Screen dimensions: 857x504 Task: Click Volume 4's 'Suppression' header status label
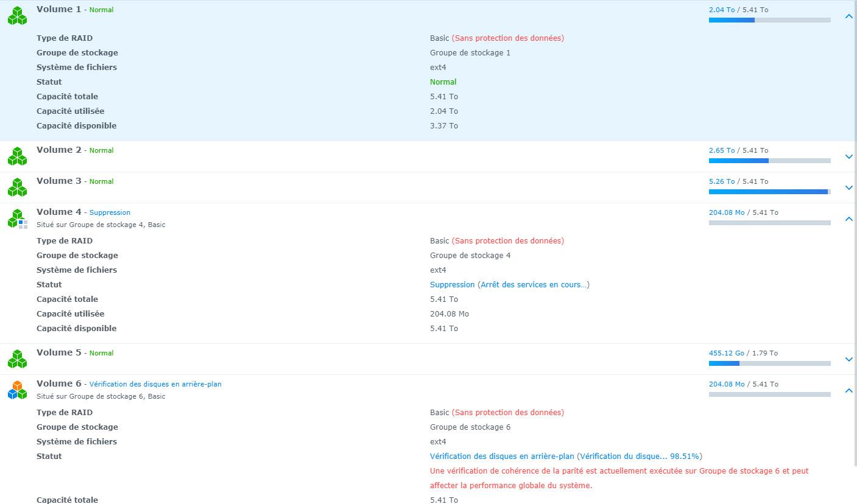110,212
